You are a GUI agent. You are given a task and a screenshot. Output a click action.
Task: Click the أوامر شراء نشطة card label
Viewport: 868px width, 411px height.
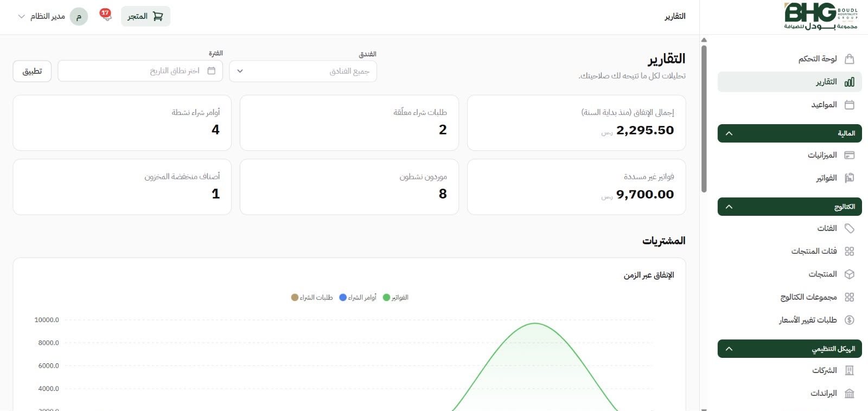tap(196, 112)
